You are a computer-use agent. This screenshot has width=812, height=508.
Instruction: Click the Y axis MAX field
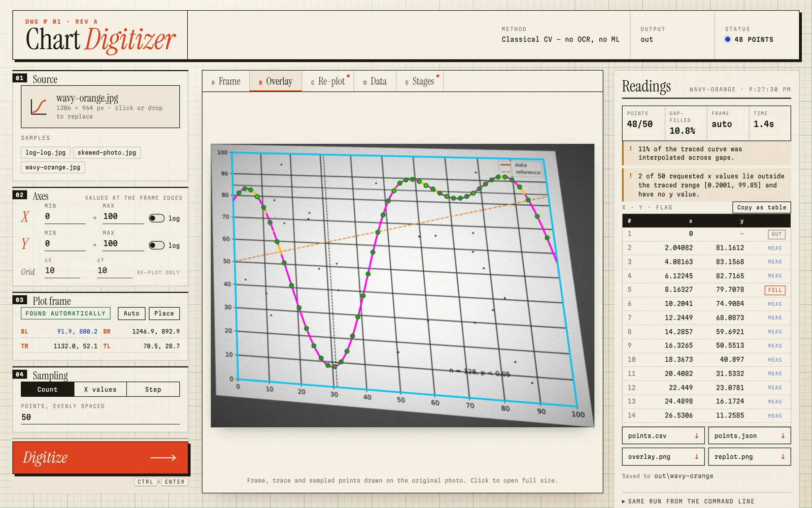tap(123, 244)
